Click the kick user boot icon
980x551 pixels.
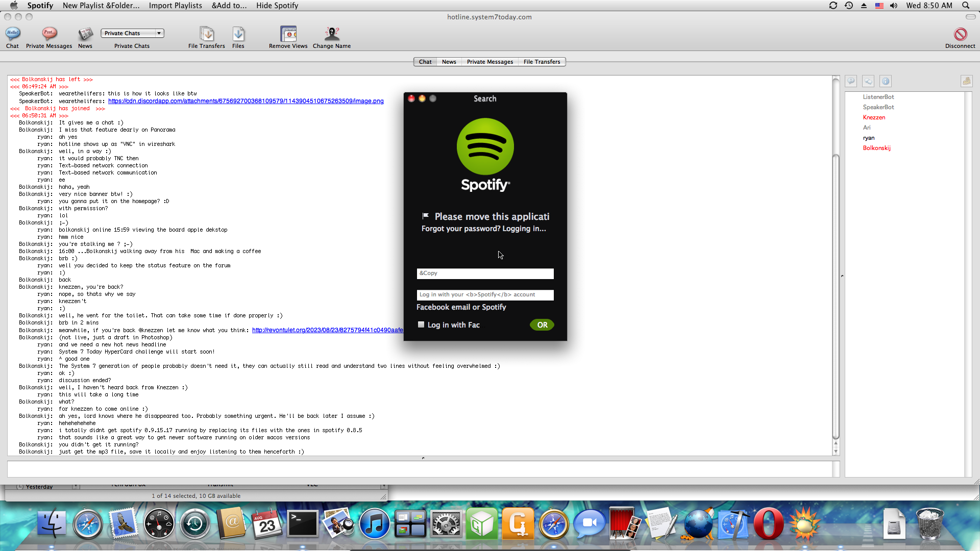966,81
